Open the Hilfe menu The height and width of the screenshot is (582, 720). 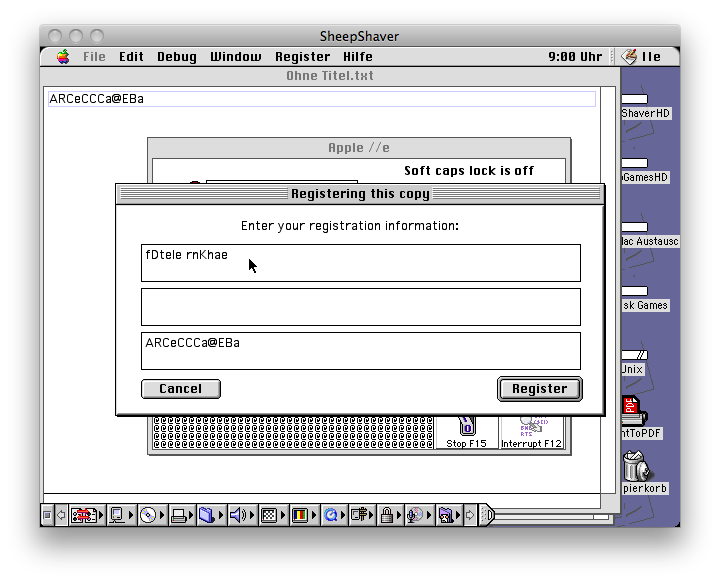coord(358,57)
